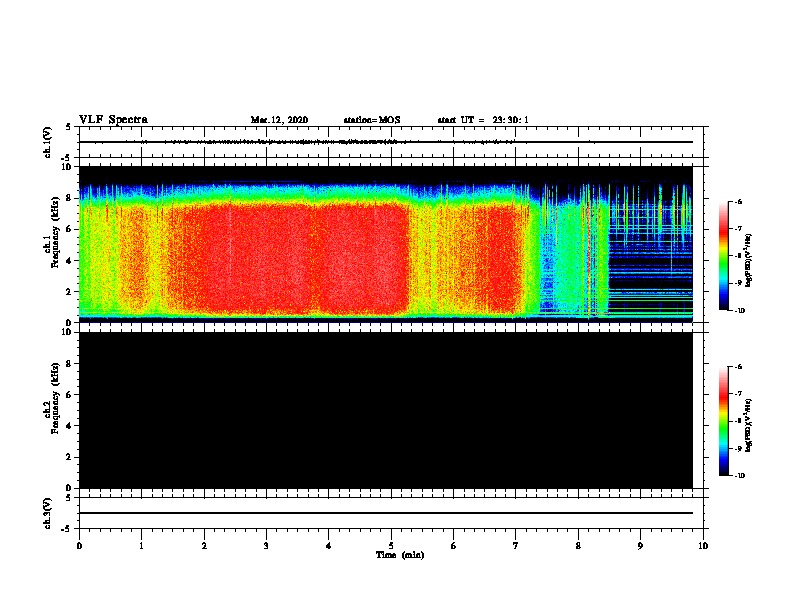
Task: Click the "-10" label on ch.2 color bar
Action: [739, 476]
